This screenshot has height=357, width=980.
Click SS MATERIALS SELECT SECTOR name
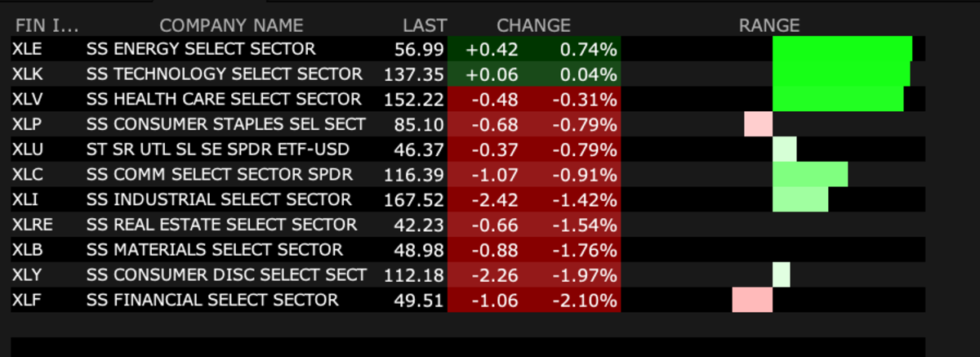pos(215,250)
